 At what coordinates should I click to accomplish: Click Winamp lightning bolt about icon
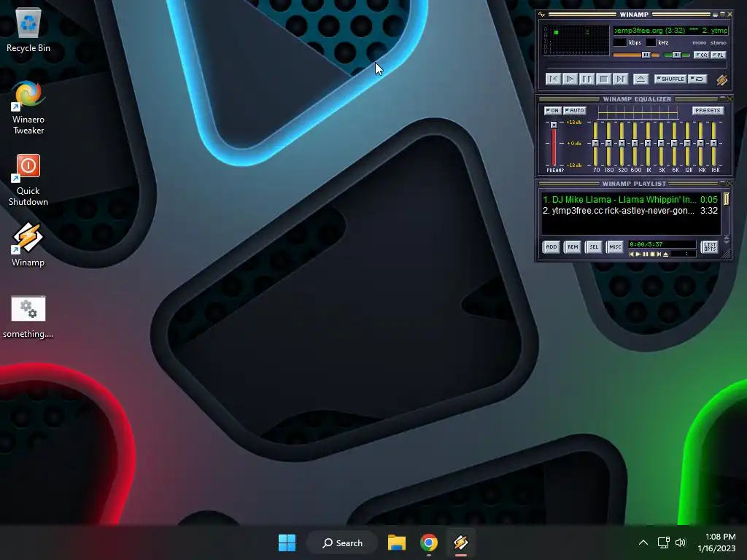click(721, 80)
